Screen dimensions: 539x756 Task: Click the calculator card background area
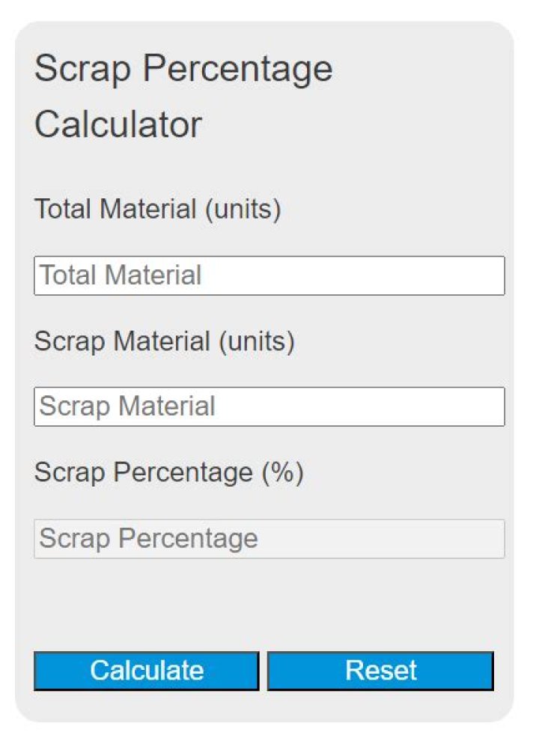pos(269,599)
